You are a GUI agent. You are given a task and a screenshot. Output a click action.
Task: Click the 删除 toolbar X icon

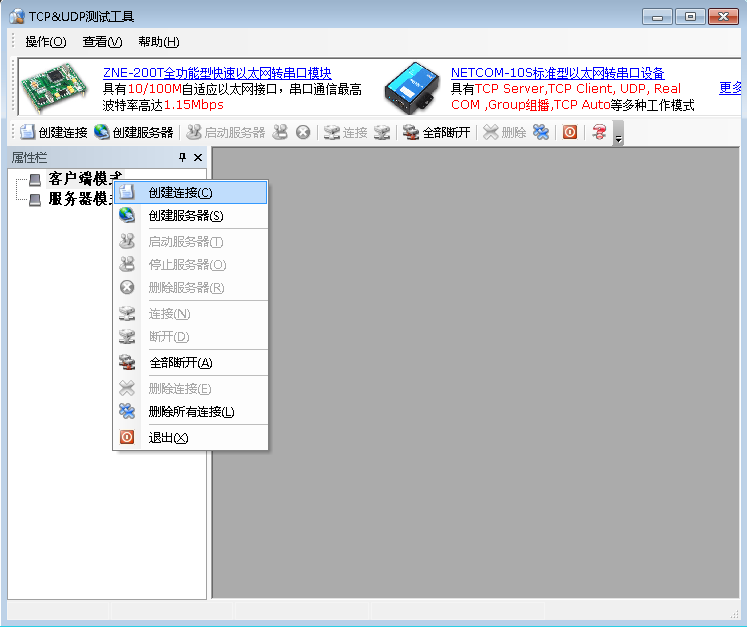point(490,132)
